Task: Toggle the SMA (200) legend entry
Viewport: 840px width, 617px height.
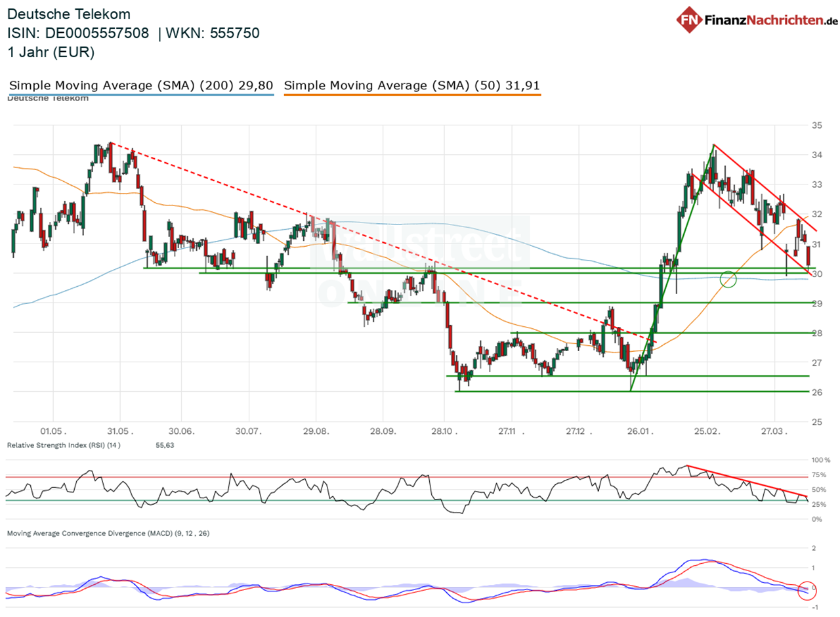Action: (140, 85)
